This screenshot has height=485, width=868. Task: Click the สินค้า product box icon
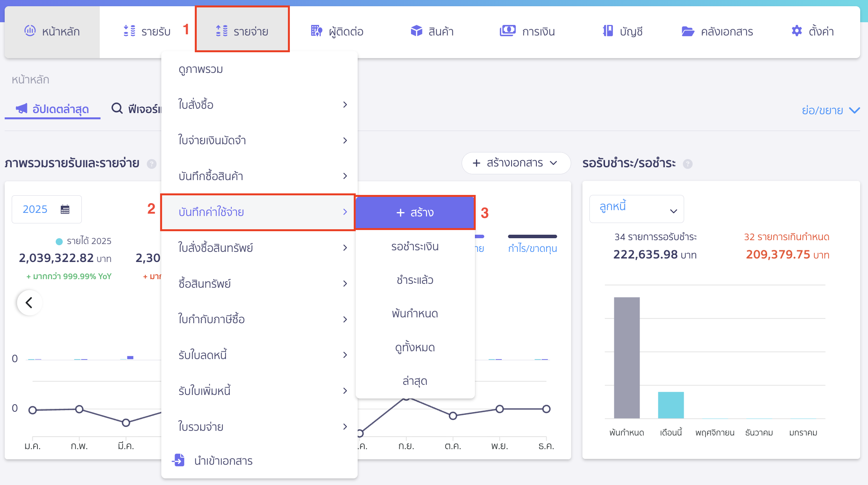click(x=416, y=31)
